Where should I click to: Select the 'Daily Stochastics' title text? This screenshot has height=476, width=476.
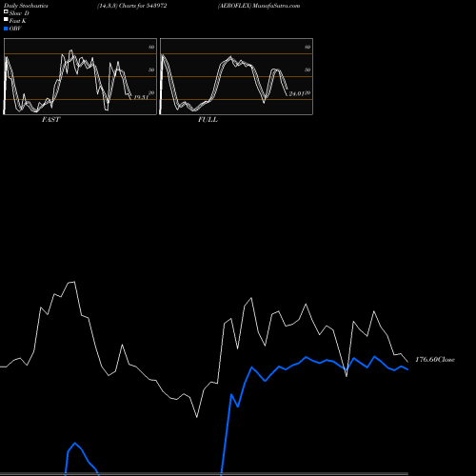click(x=26, y=6)
